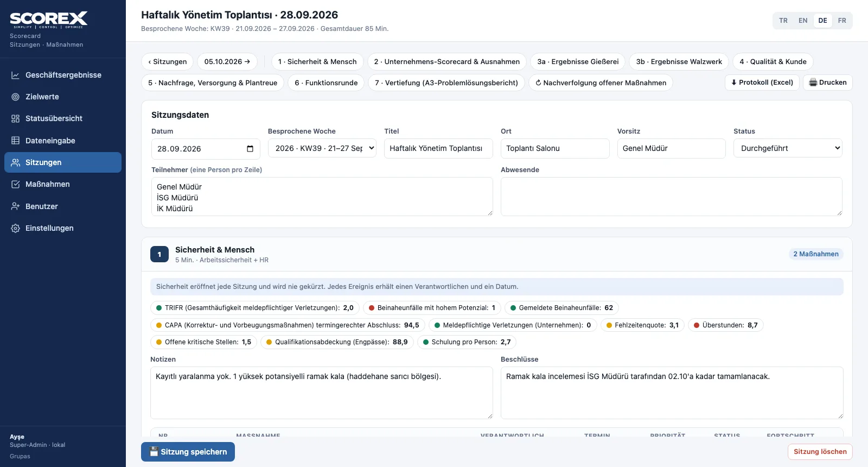Click the Abwesende text area
This screenshot has height=467, width=868.
[x=672, y=197]
